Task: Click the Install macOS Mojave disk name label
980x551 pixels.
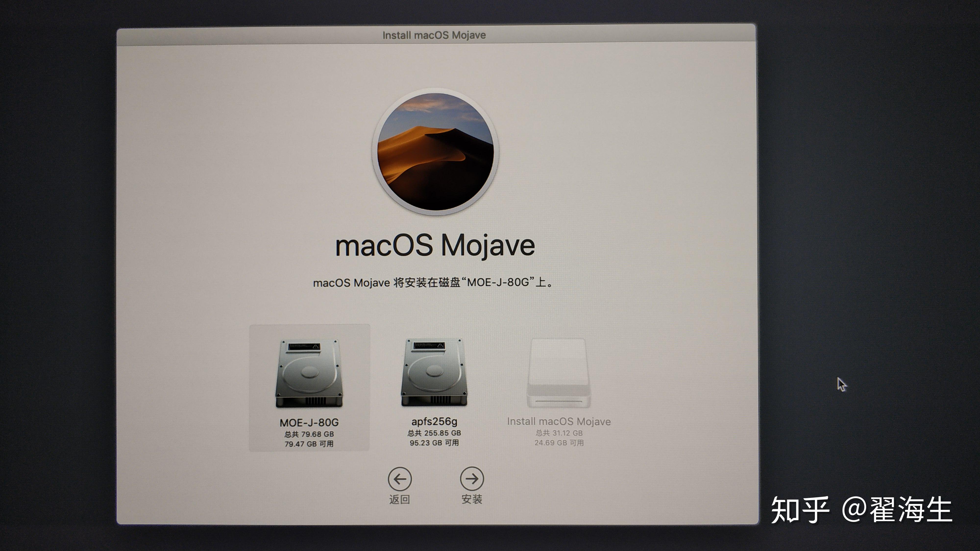Action: click(x=559, y=421)
